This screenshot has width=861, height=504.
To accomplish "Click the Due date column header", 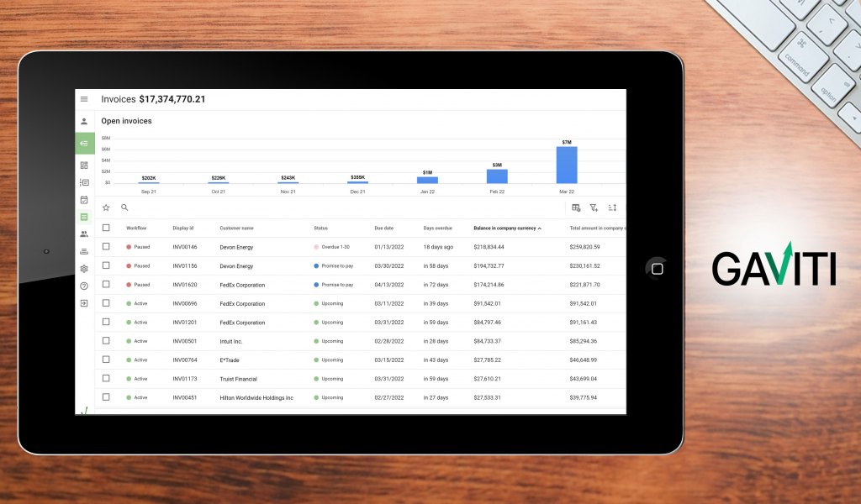I will click(x=384, y=228).
